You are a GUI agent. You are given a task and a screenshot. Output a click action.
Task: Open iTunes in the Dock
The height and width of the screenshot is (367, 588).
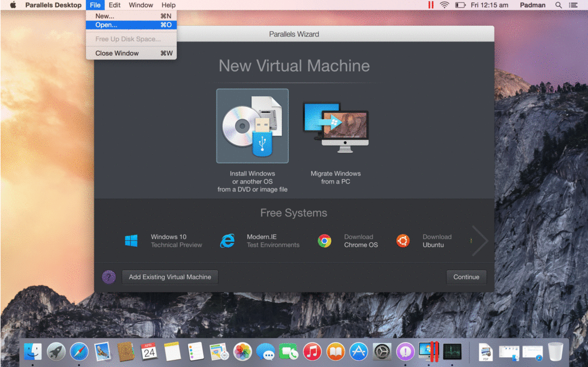click(x=313, y=352)
